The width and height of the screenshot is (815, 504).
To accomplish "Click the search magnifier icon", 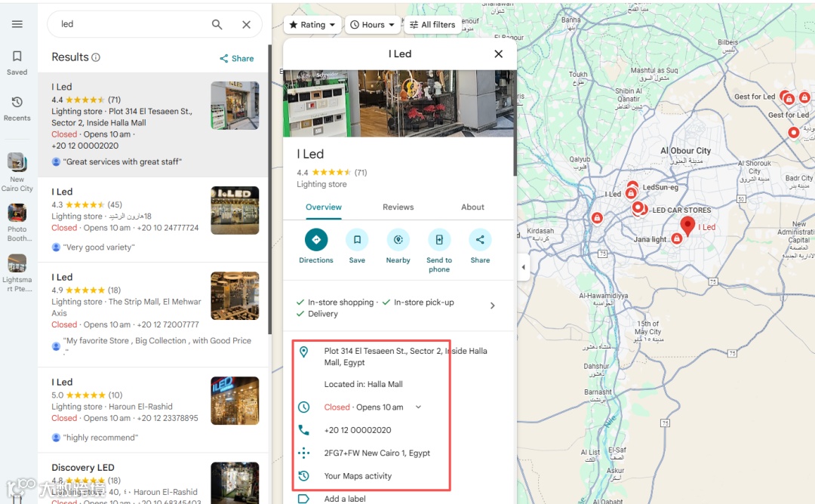I will 217,24.
